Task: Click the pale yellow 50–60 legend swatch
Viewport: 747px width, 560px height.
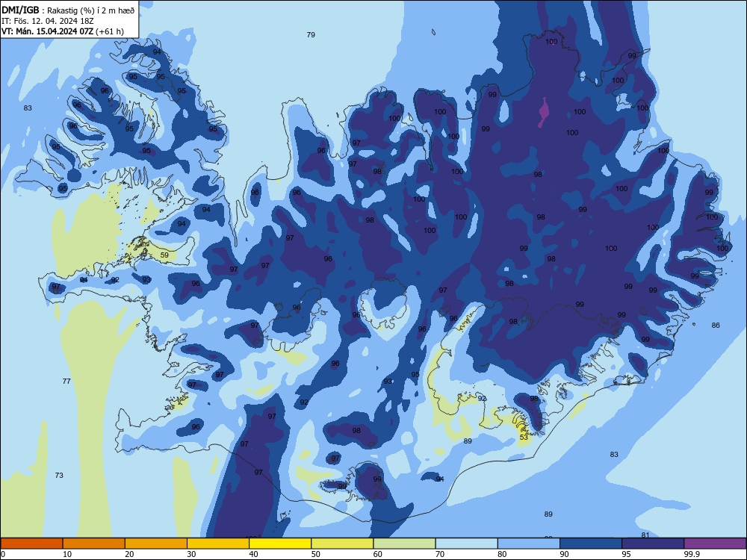Action: click(x=343, y=544)
